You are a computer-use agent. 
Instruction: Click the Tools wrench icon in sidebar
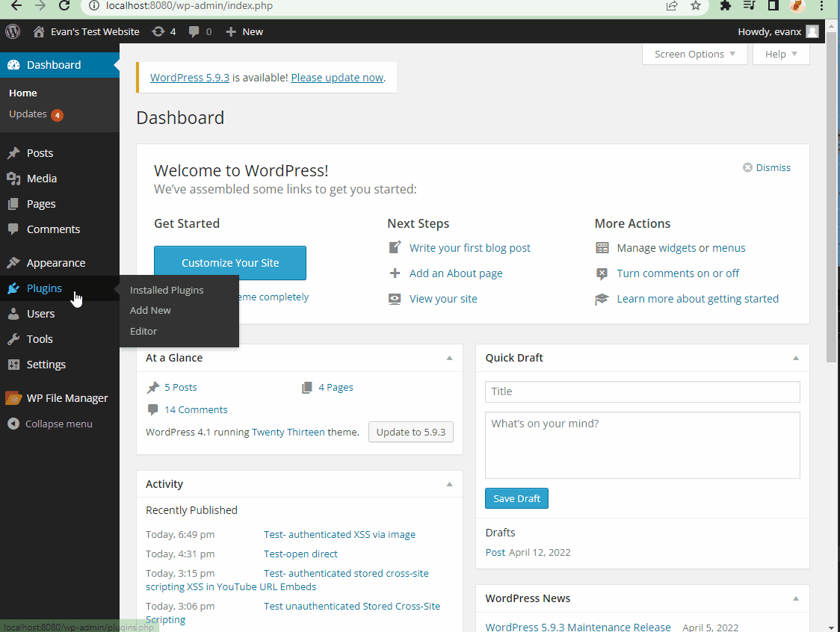(x=13, y=339)
